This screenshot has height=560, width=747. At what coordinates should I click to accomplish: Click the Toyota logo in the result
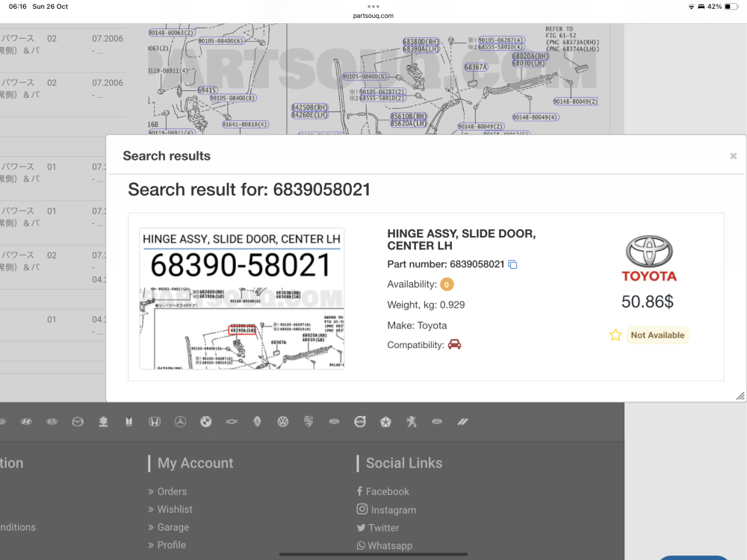click(649, 258)
